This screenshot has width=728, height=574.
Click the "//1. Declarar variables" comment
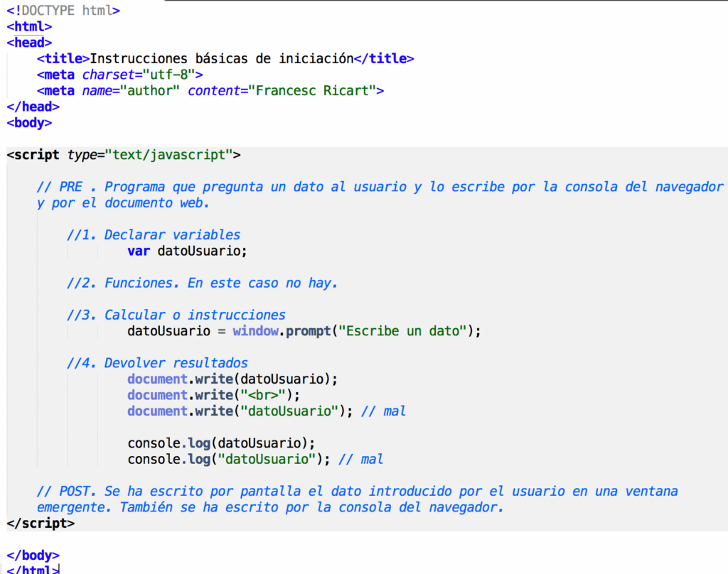[154, 234]
